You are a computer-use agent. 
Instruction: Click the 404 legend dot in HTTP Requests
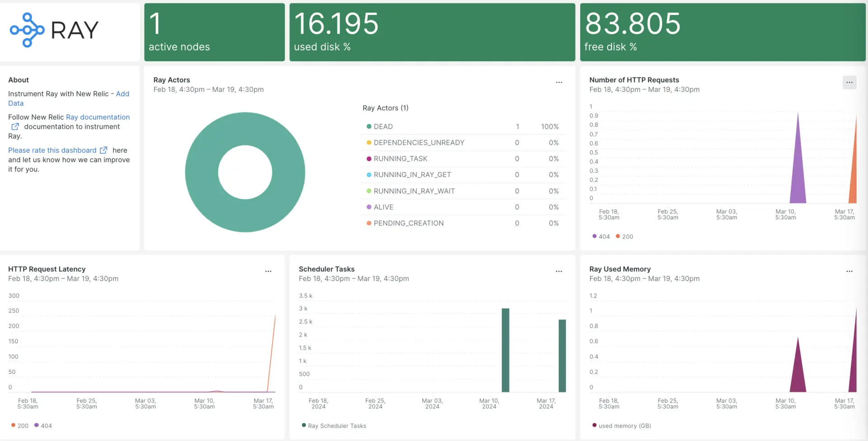pyautogui.click(x=594, y=236)
